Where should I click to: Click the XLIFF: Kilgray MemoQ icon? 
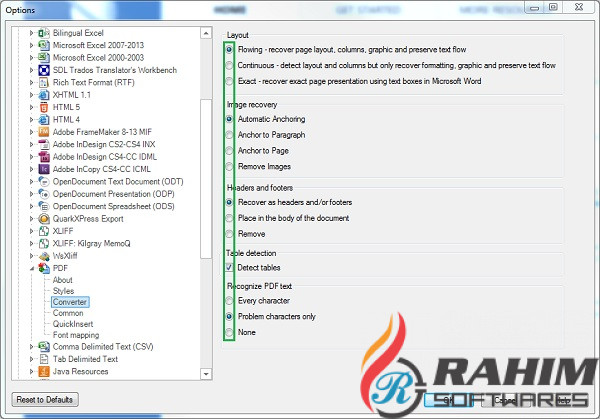click(x=44, y=243)
